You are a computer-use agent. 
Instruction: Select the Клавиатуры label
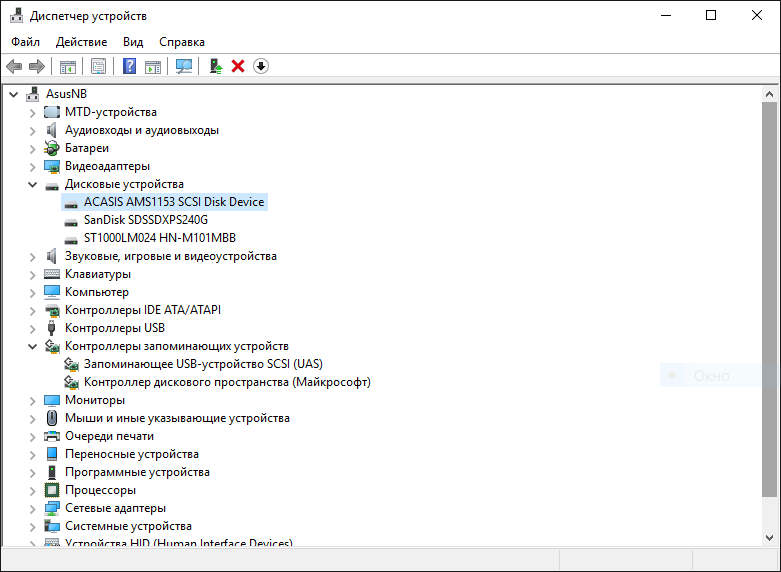[98, 274]
